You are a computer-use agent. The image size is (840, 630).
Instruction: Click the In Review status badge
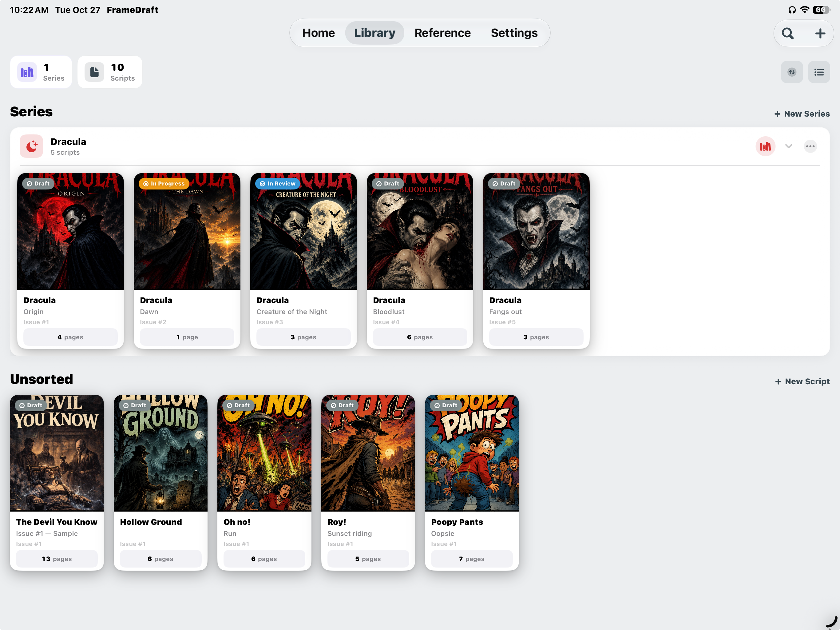tap(277, 184)
